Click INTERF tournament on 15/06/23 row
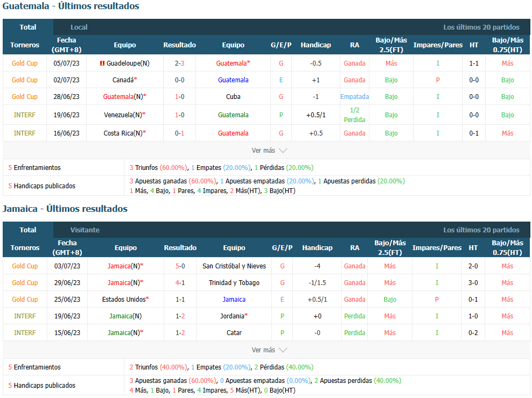Screen dimensions: 532x398 (25, 332)
